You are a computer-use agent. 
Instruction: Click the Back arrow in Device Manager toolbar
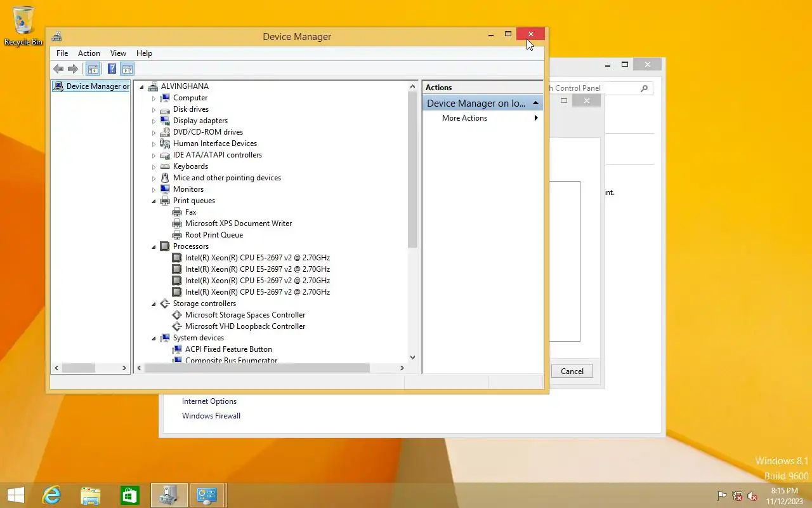pos(58,69)
